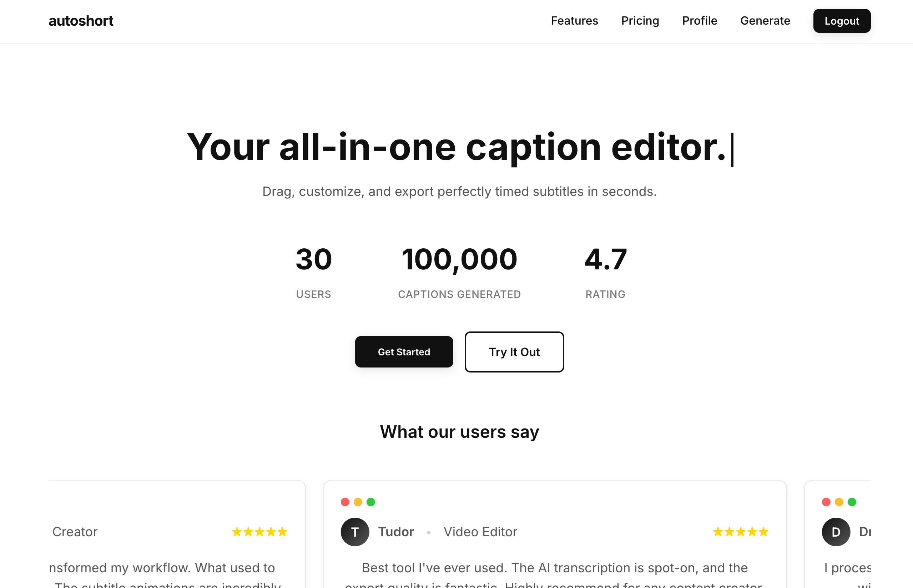Click the 4.7 rating stat

point(605,260)
